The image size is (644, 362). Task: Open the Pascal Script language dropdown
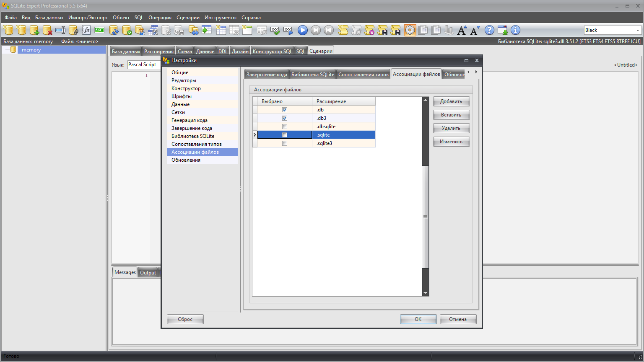[143, 65]
